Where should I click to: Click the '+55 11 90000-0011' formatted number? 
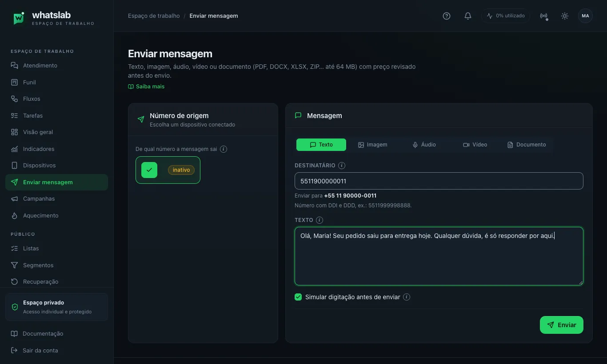tap(350, 196)
